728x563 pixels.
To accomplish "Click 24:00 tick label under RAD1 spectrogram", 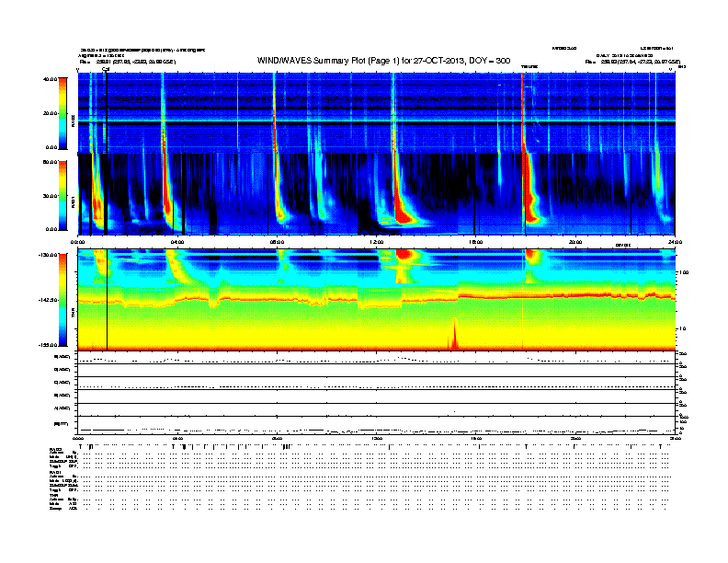I will tap(675, 242).
